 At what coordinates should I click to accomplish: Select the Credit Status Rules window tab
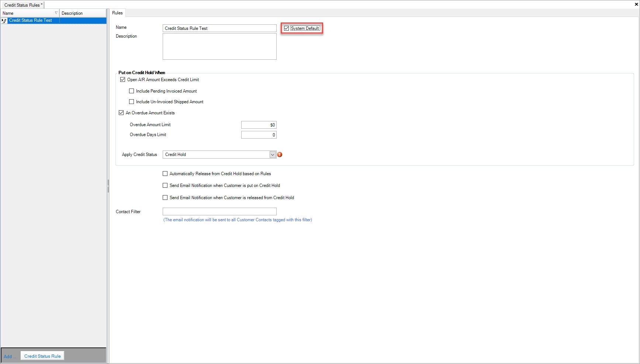23,5
